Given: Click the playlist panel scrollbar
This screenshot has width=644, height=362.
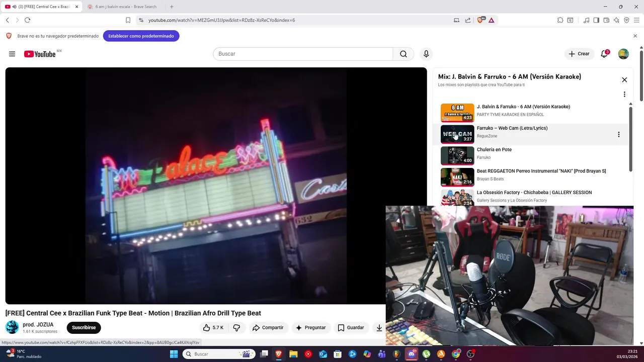Looking at the screenshot, I should [630, 138].
